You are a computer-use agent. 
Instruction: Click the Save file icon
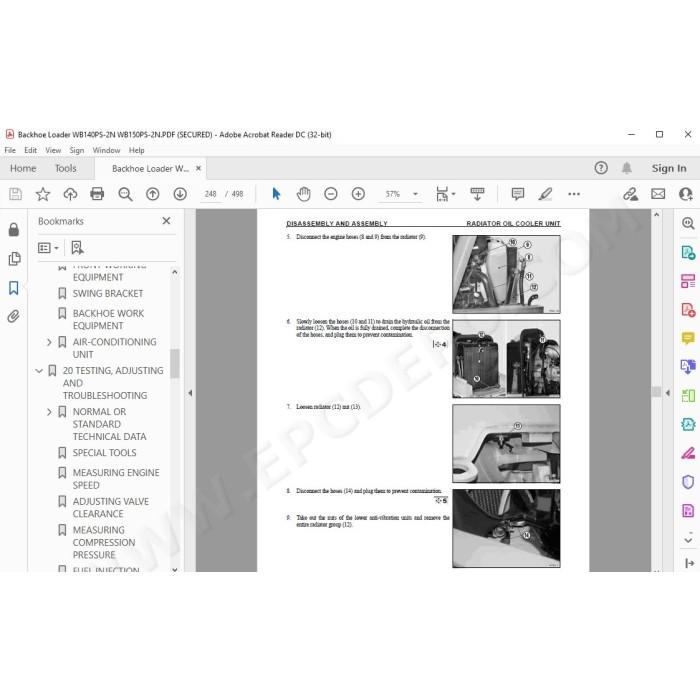coord(15,194)
